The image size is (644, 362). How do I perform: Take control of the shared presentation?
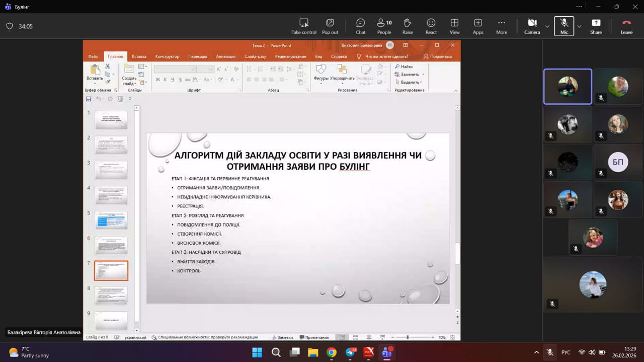click(304, 26)
